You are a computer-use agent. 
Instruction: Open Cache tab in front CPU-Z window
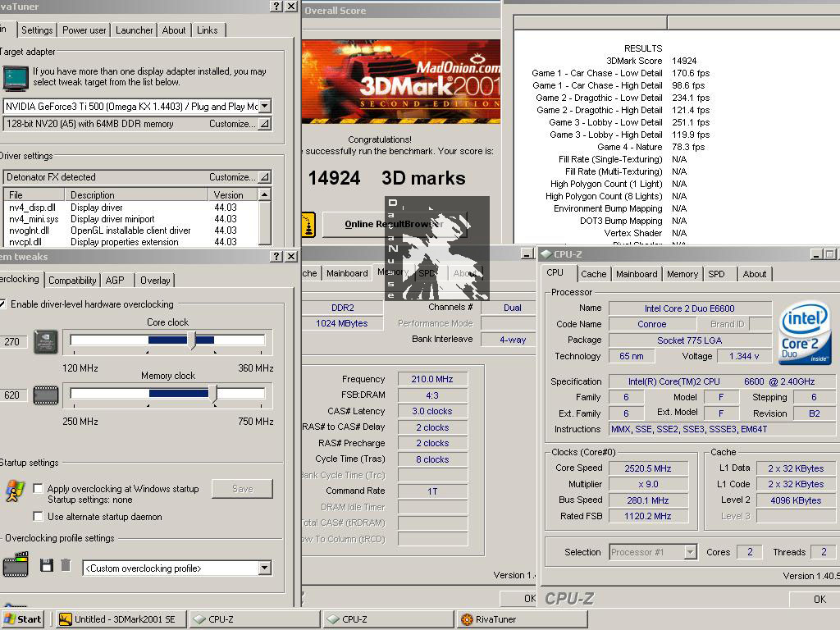pyautogui.click(x=594, y=274)
